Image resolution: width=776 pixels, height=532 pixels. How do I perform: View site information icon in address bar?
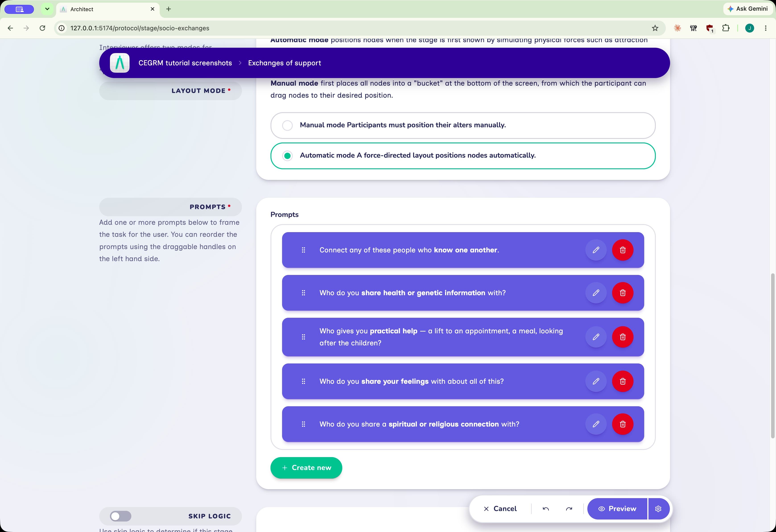62,28
